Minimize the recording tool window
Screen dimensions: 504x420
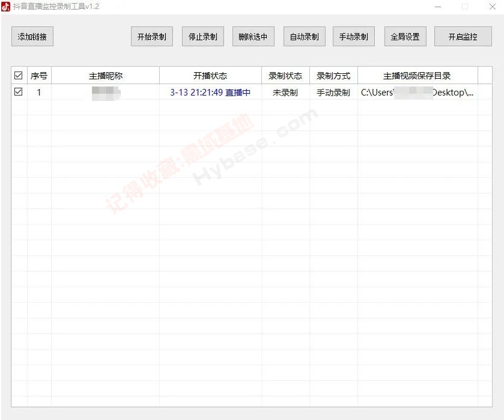pos(438,7)
